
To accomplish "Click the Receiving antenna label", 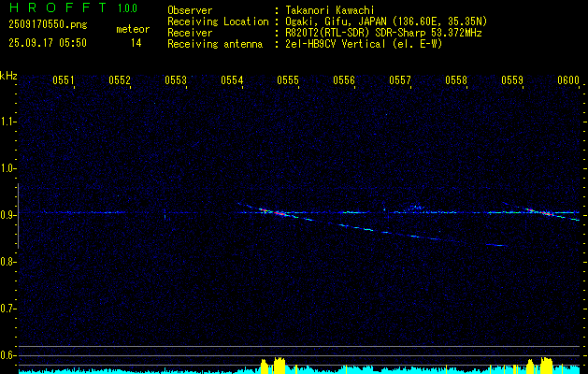I will (x=215, y=44).
